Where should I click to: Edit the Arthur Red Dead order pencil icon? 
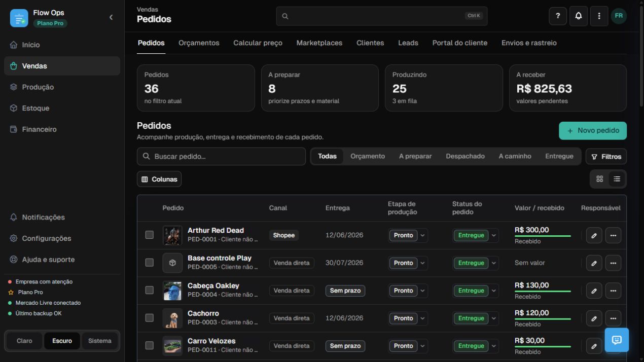click(x=594, y=235)
